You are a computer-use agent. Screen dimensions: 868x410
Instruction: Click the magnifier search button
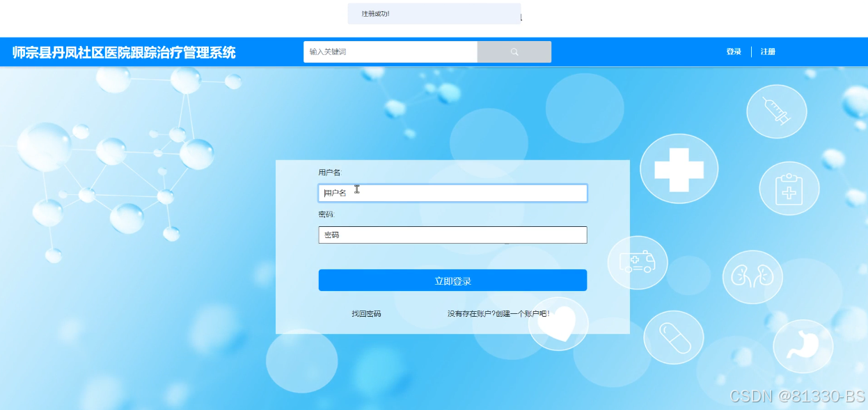click(x=514, y=52)
